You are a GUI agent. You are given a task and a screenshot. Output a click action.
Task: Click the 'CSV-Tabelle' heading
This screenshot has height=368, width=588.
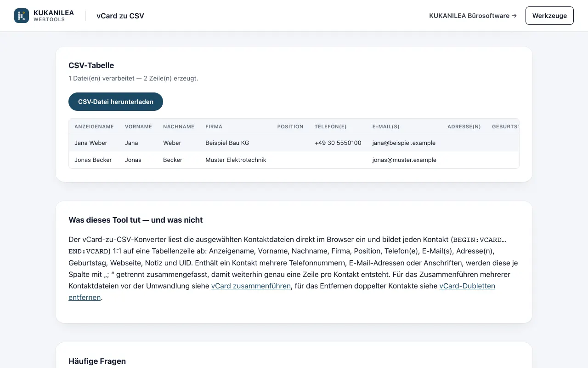point(91,65)
